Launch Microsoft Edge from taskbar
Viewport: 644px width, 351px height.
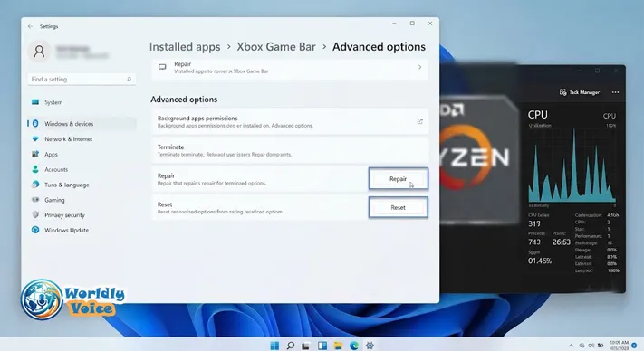(x=354, y=346)
